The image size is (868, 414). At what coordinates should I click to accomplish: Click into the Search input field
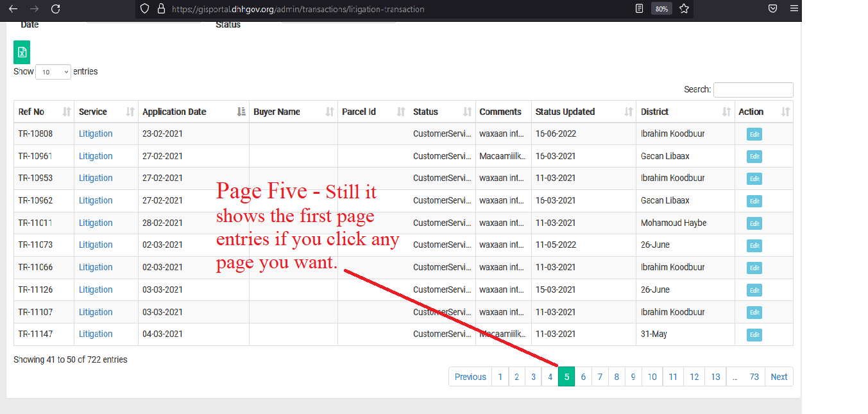tap(753, 90)
